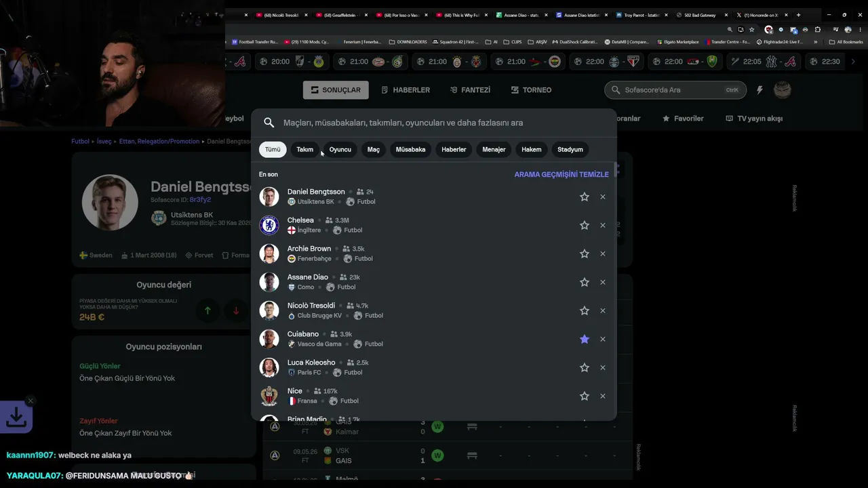868x488 pixels.
Task: Open a new browser tab
Action: coord(798,15)
